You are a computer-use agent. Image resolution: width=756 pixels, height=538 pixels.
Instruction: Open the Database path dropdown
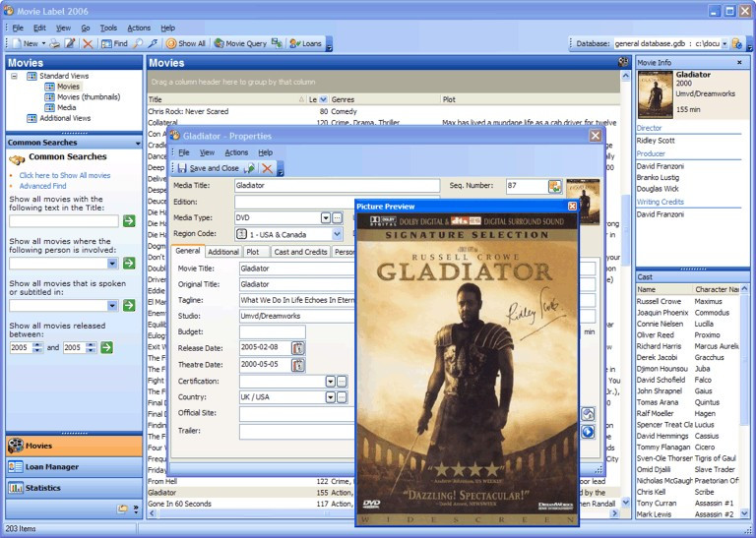point(724,44)
